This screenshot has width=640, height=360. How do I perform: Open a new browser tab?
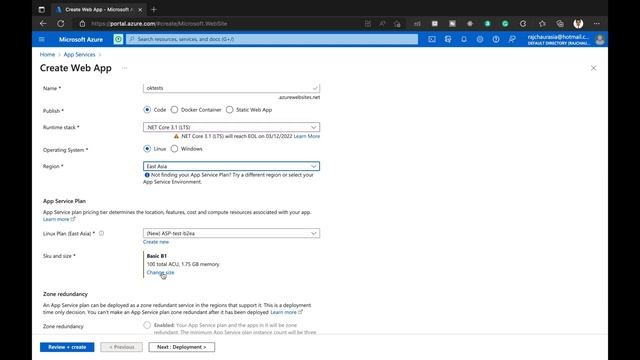[154, 9]
